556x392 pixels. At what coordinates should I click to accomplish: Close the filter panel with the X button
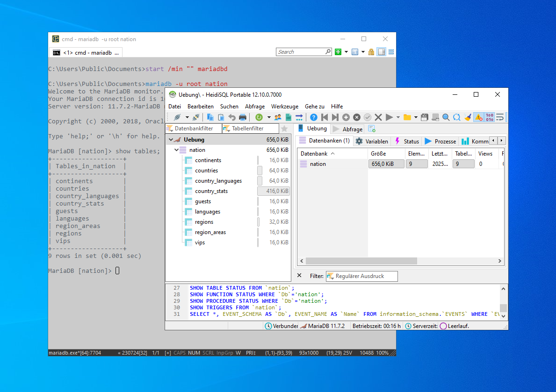[x=299, y=275]
